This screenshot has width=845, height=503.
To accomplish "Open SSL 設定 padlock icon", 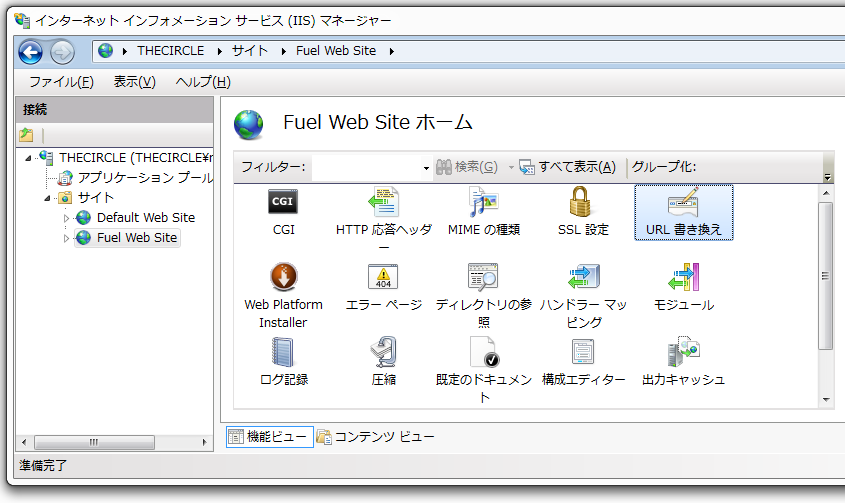I will [581, 202].
